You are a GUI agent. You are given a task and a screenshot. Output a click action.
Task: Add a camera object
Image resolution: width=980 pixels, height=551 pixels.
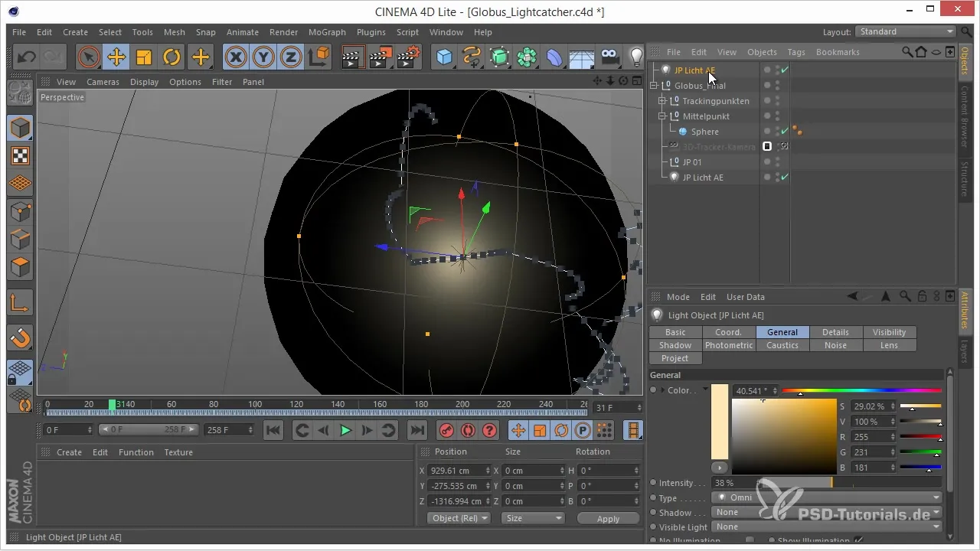(x=609, y=57)
